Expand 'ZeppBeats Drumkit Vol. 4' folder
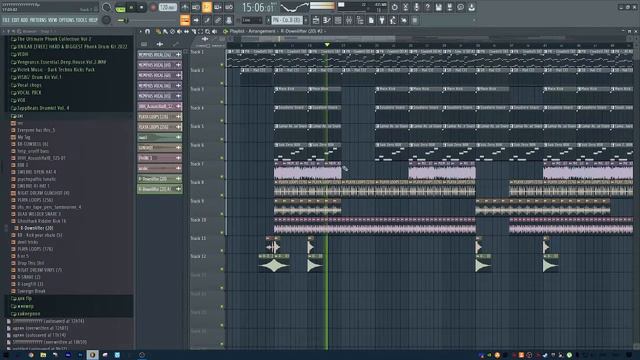The image size is (640, 360). (x=40, y=108)
